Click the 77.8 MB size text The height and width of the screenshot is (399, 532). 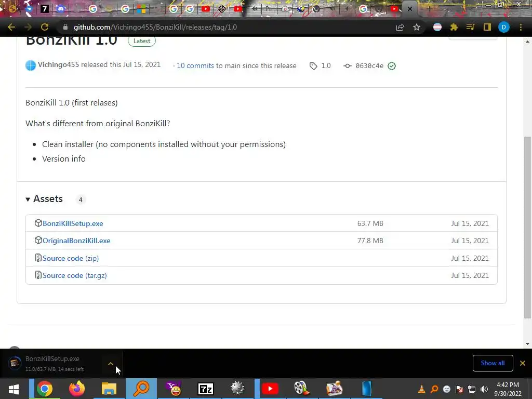click(x=370, y=241)
